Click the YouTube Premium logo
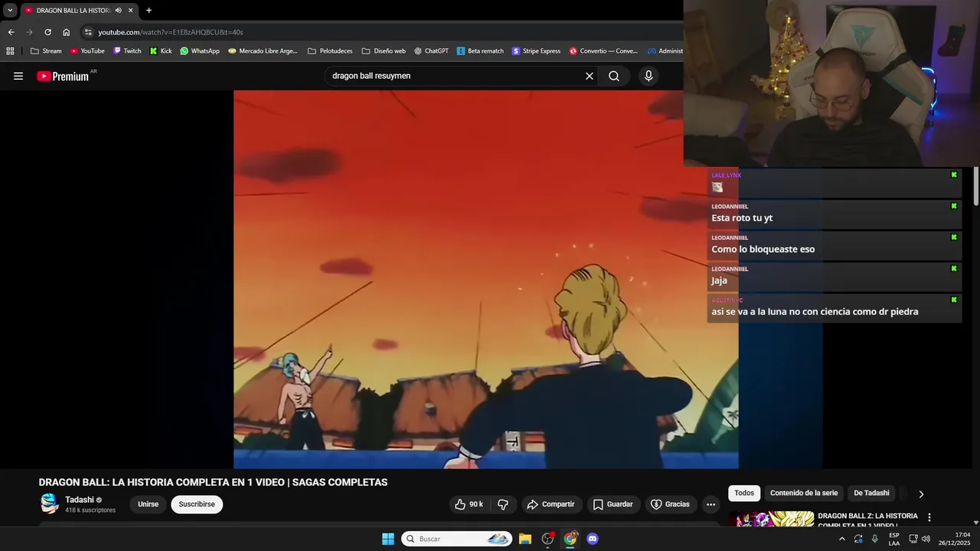The height and width of the screenshot is (551, 980). click(64, 76)
